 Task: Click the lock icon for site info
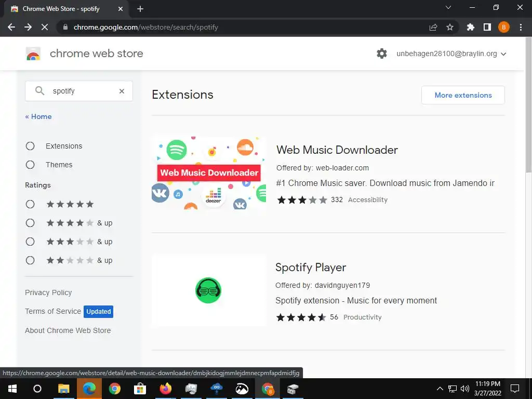click(x=65, y=27)
